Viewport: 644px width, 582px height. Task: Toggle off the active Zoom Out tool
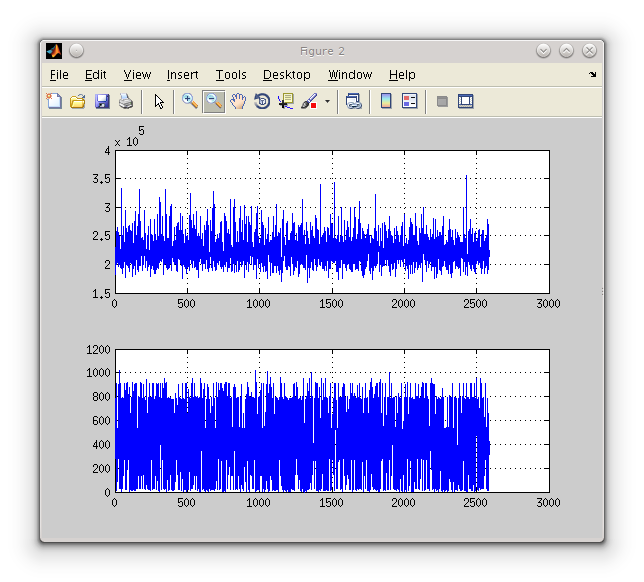[x=213, y=101]
